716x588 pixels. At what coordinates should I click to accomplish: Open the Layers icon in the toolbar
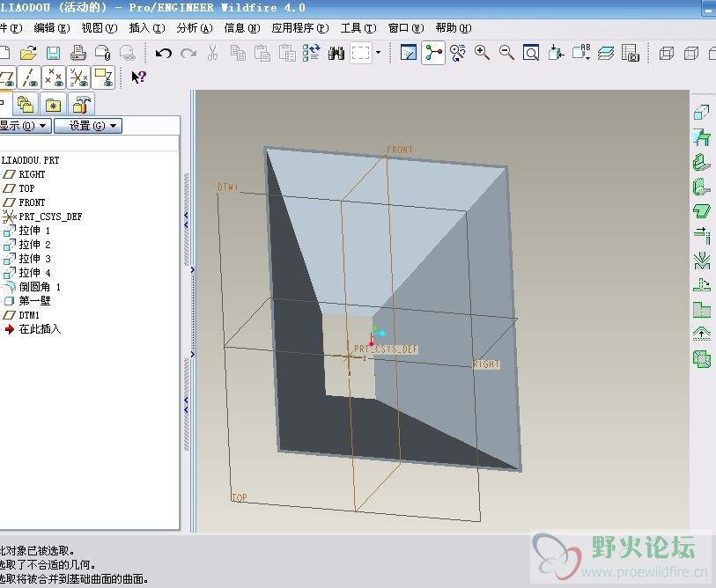coord(606,53)
